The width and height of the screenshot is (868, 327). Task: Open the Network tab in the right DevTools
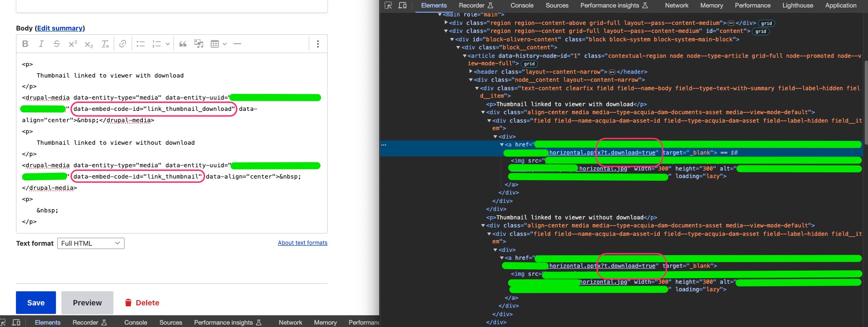pos(676,6)
